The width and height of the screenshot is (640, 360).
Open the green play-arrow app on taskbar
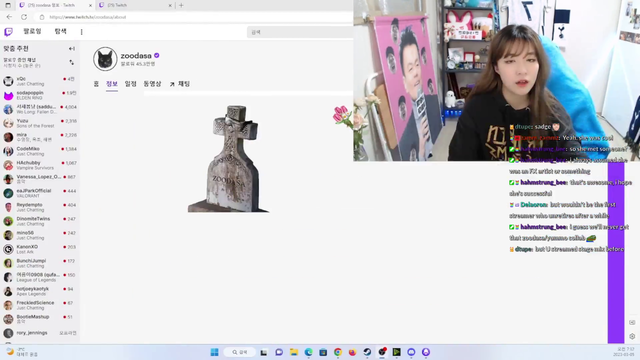click(396, 352)
